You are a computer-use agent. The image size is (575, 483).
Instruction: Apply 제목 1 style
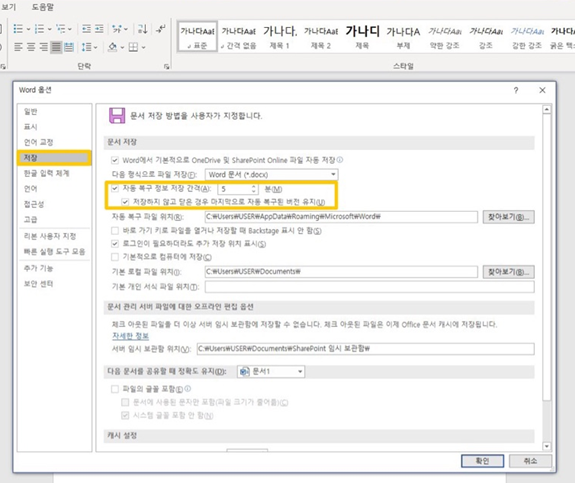pos(280,36)
